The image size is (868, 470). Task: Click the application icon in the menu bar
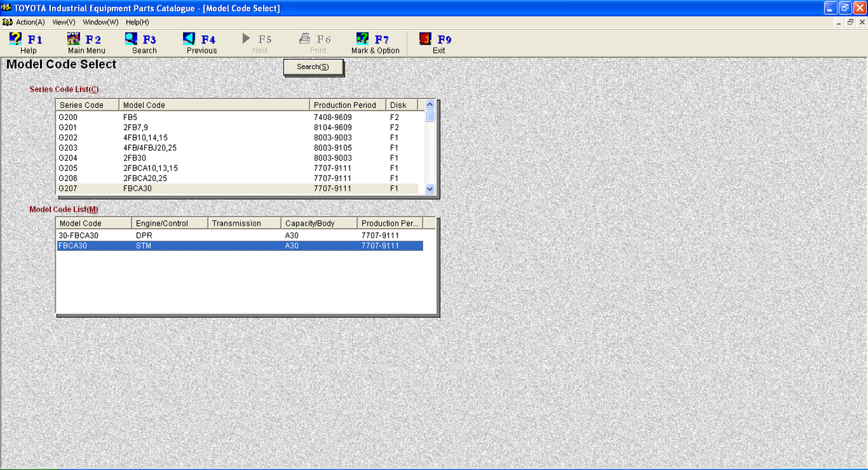coord(7,22)
